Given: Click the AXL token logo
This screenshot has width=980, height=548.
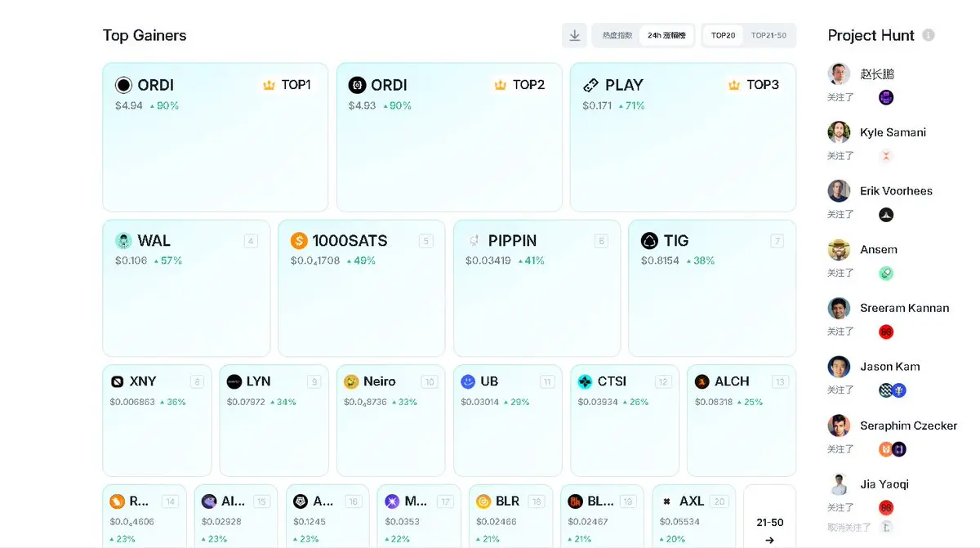Looking at the screenshot, I should (666, 501).
